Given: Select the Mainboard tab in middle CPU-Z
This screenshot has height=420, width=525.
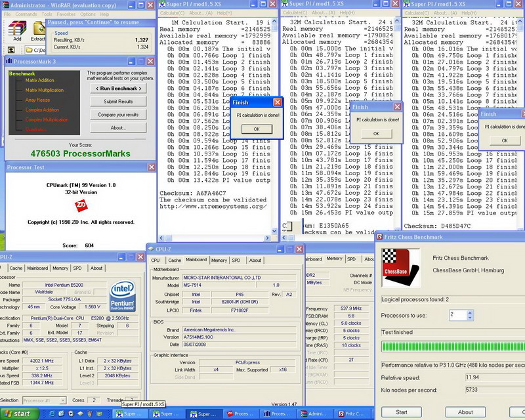Looking at the screenshot, I should (196, 260).
